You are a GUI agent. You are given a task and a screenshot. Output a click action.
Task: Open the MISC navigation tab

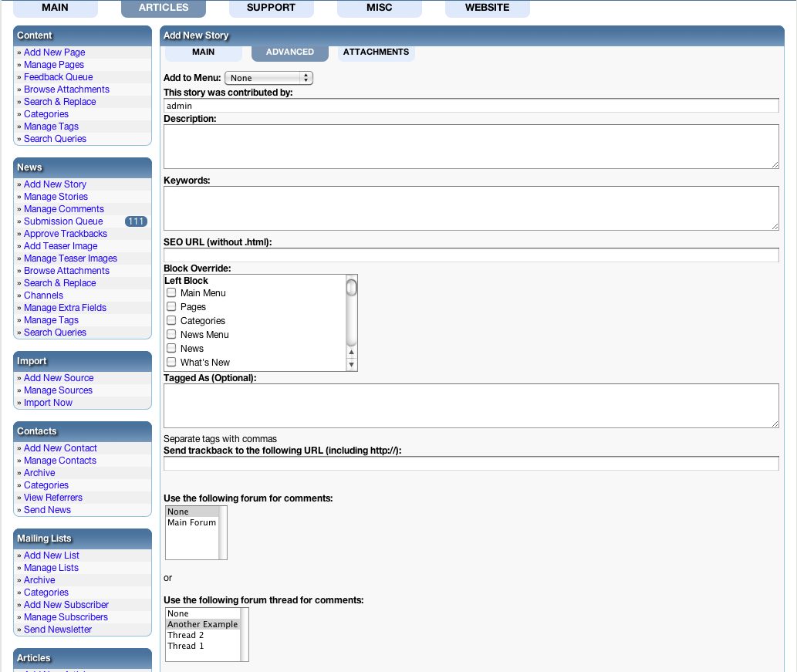coord(379,8)
